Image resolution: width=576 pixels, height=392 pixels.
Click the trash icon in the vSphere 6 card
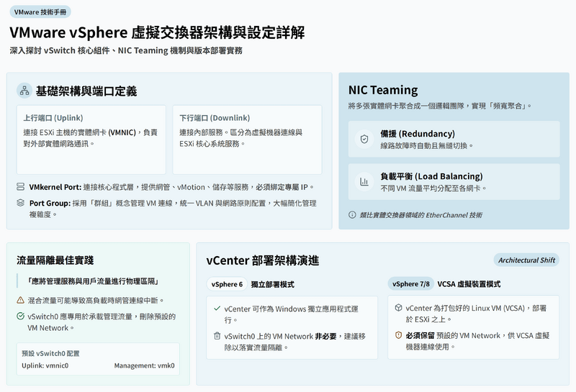point(217,336)
